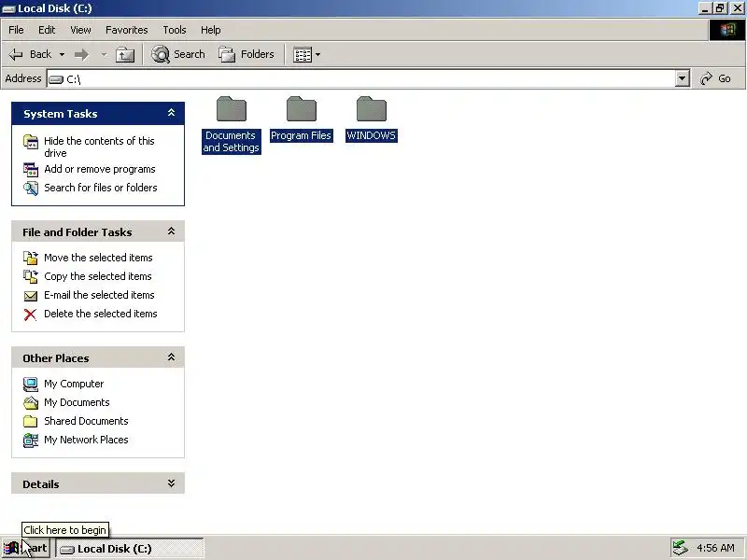Open the Views dropdown arrow
The width and height of the screenshot is (747, 560).
[317, 55]
